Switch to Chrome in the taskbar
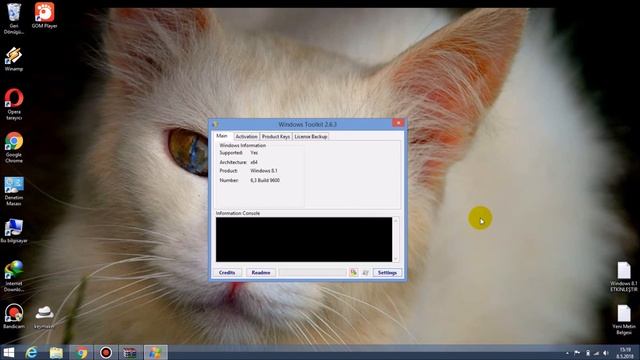The width and height of the screenshot is (640, 360). [81, 353]
